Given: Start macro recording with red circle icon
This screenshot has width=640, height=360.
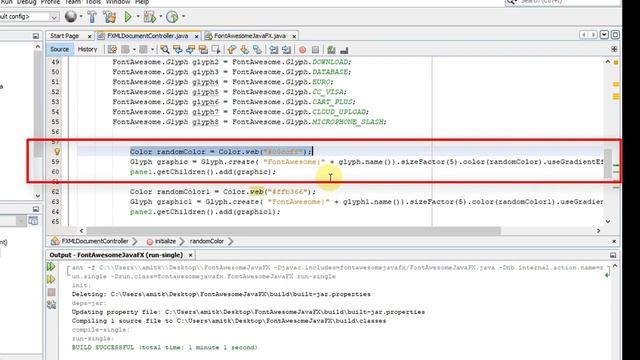Looking at the screenshot, I should (302, 50).
